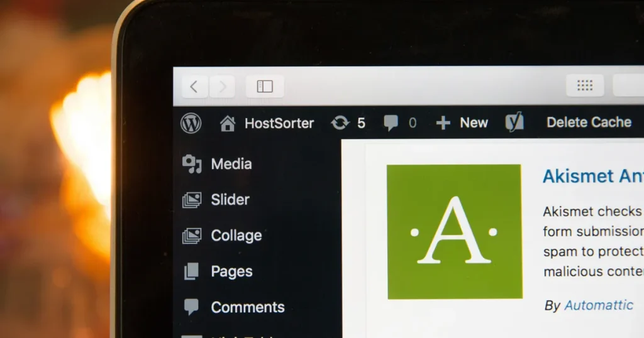Open the updates icon showing 5
Viewport: 644px width, 338px height.
(348, 123)
